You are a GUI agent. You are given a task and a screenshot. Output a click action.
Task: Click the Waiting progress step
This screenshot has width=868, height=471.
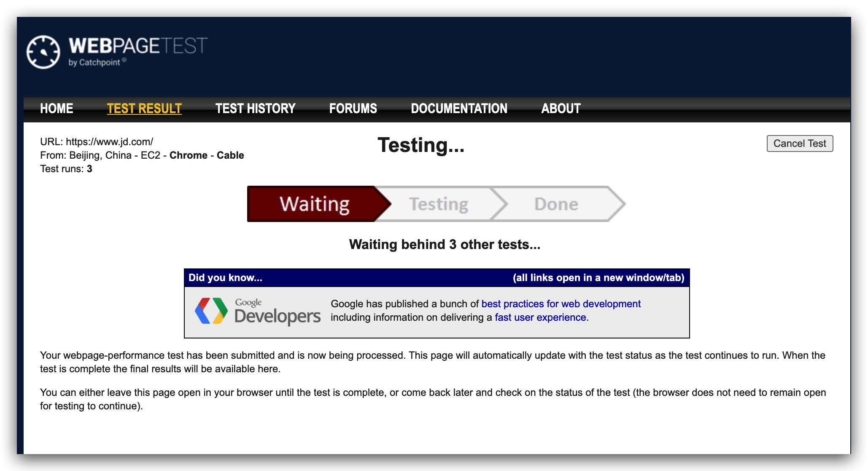click(x=314, y=204)
